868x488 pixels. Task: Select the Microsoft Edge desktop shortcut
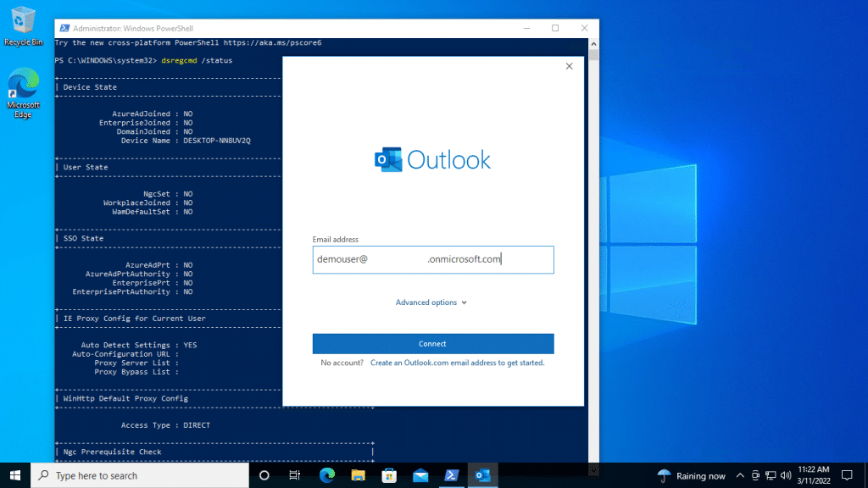coord(23,93)
